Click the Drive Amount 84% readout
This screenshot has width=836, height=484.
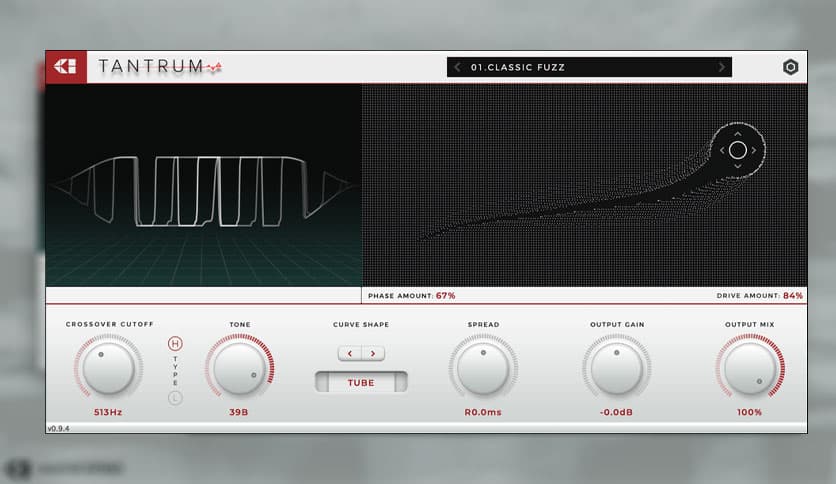pos(760,295)
